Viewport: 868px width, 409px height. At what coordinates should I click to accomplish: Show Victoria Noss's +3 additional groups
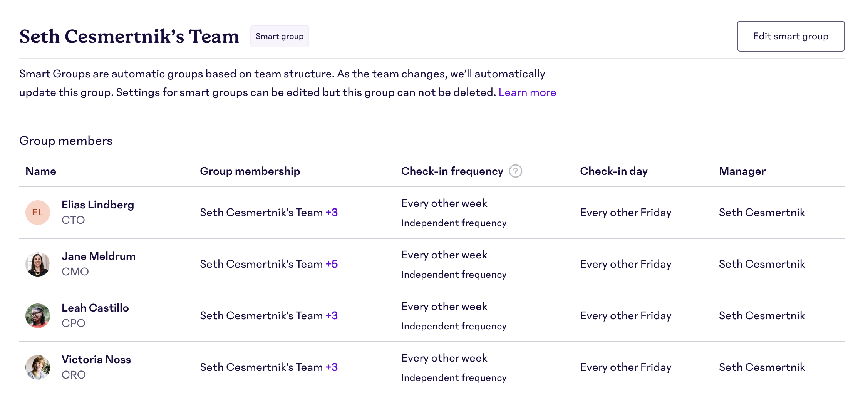331,367
